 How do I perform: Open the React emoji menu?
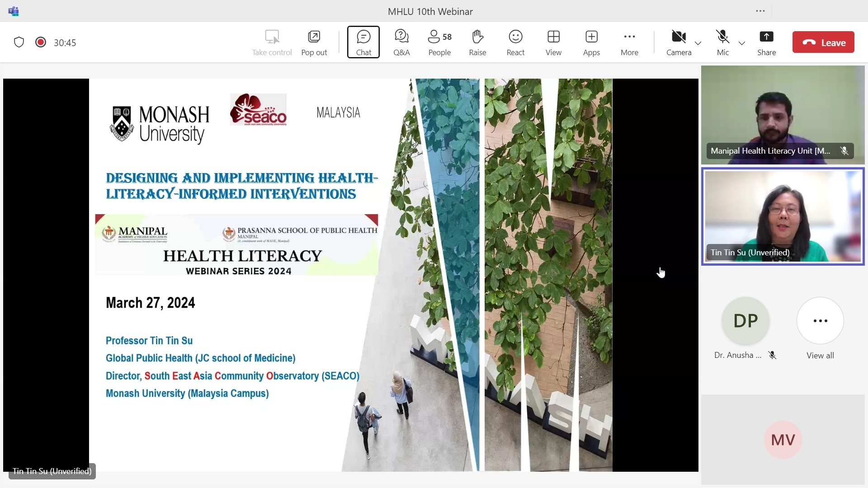tap(515, 42)
